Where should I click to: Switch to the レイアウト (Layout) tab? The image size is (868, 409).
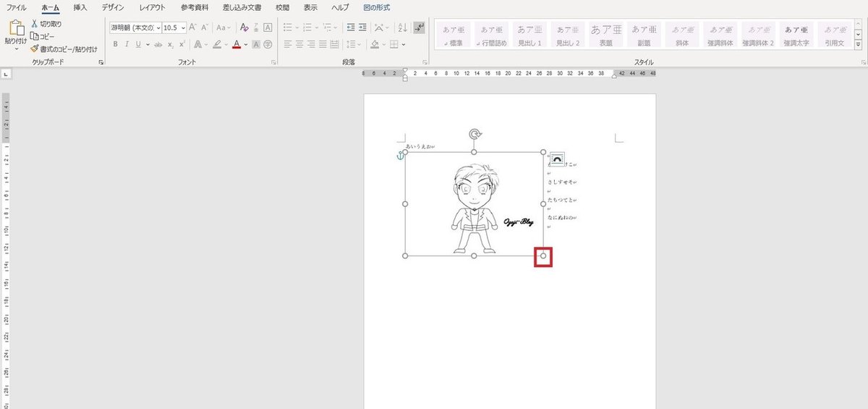tap(152, 7)
